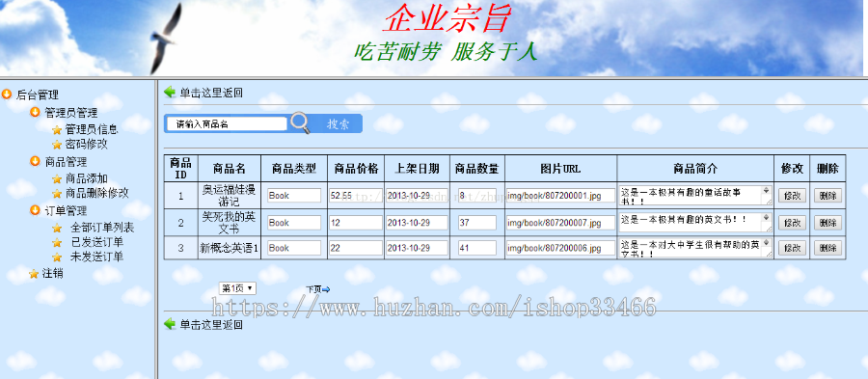Screen dimensions: 868x379
Task: Click price field showing 12
Action: coord(355,223)
